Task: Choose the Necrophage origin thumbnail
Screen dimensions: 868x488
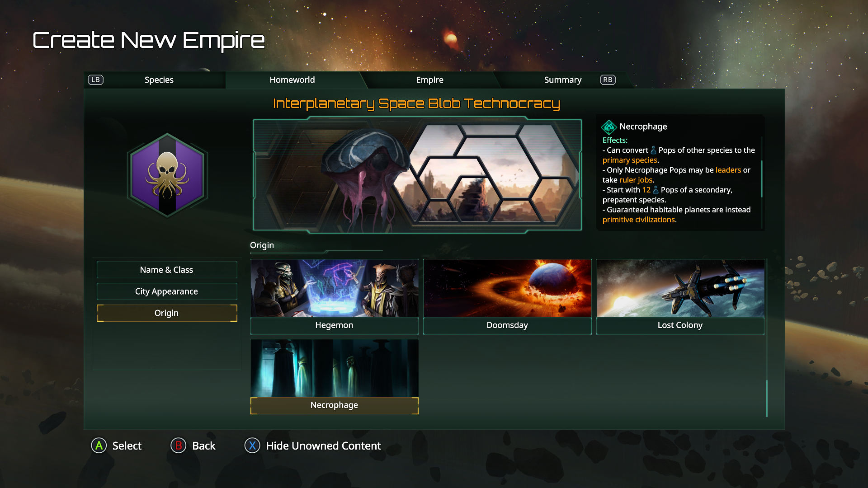Action: point(334,368)
